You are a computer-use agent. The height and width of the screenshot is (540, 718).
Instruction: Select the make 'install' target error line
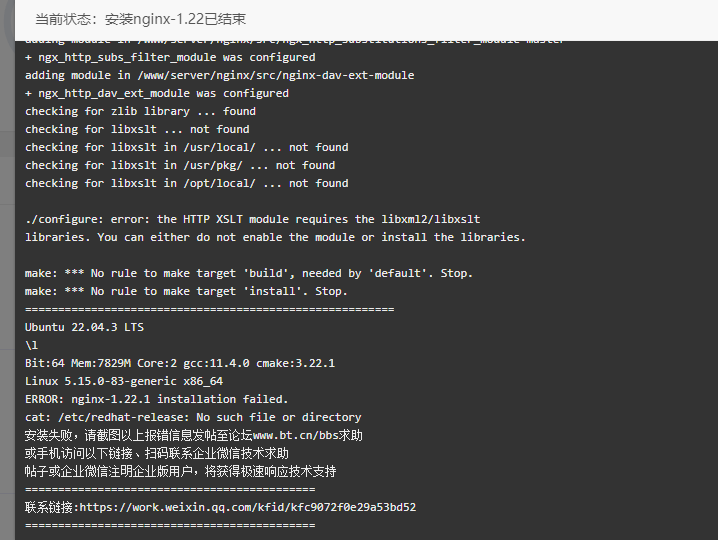[186, 291]
